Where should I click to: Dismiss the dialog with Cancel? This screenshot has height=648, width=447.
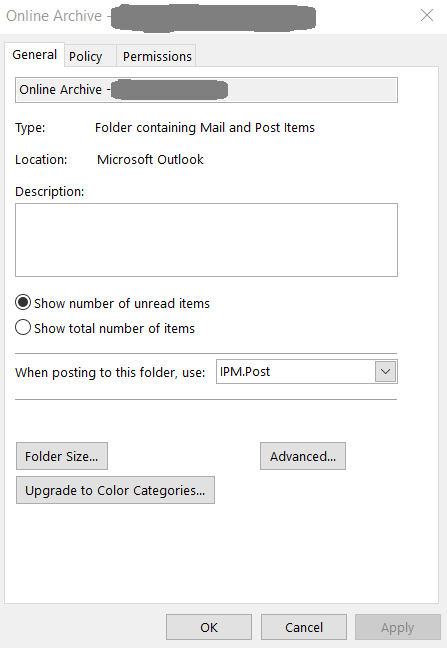click(x=304, y=627)
